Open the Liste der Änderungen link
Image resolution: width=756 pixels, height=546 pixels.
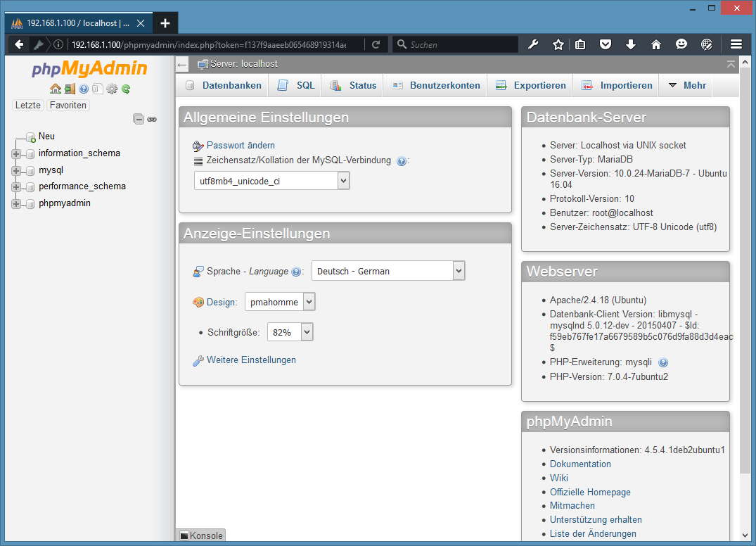[593, 533]
